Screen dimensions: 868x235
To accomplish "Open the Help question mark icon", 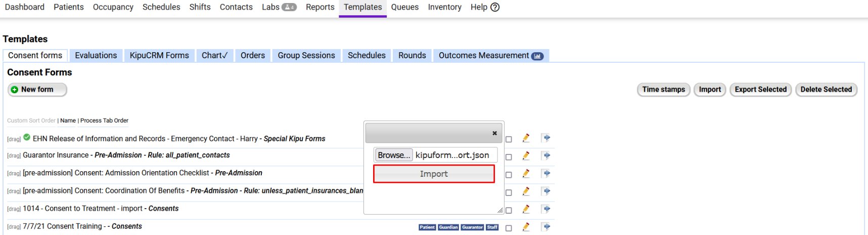I will pyautogui.click(x=495, y=7).
